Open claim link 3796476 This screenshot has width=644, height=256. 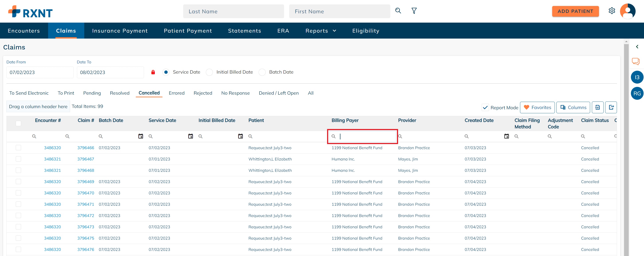click(86, 250)
